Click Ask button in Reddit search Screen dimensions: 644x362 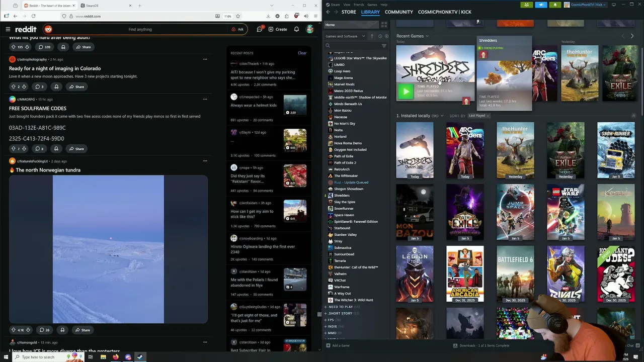tap(237, 29)
